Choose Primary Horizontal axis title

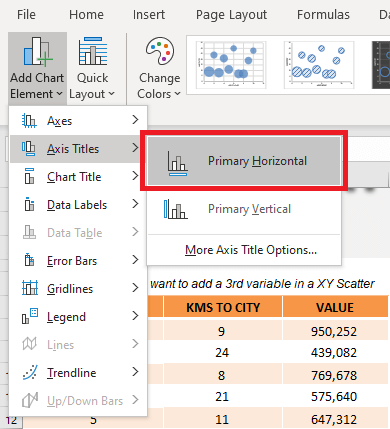(244, 161)
